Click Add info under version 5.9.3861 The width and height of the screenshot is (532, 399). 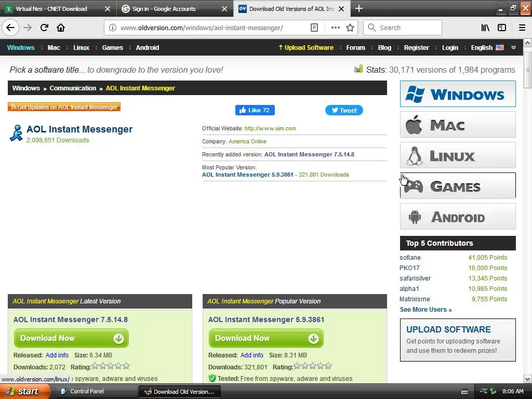[252, 355]
